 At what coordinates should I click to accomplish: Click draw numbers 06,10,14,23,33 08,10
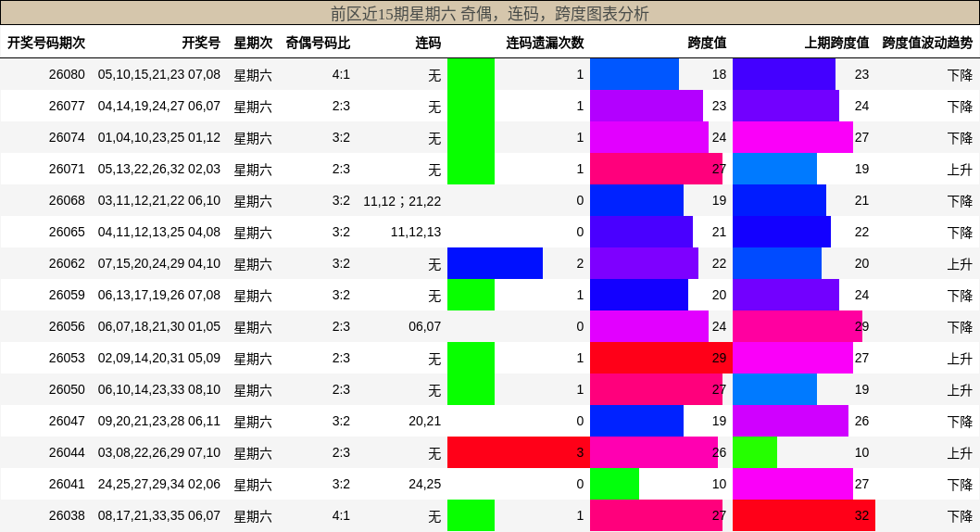tap(159, 389)
